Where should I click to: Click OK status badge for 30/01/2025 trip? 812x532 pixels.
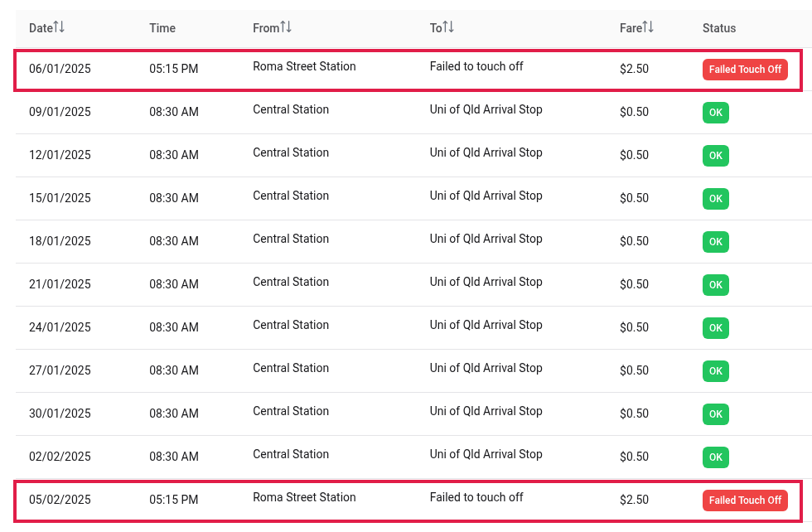[716, 414]
